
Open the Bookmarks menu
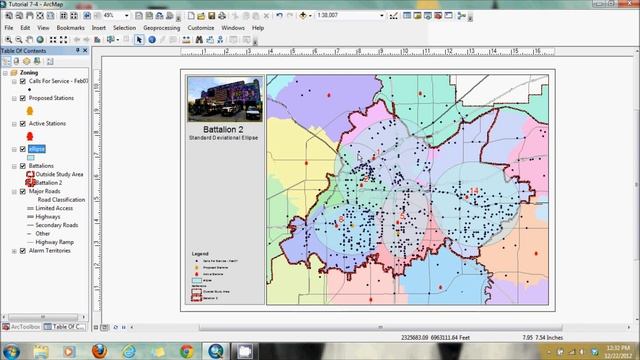click(71, 28)
